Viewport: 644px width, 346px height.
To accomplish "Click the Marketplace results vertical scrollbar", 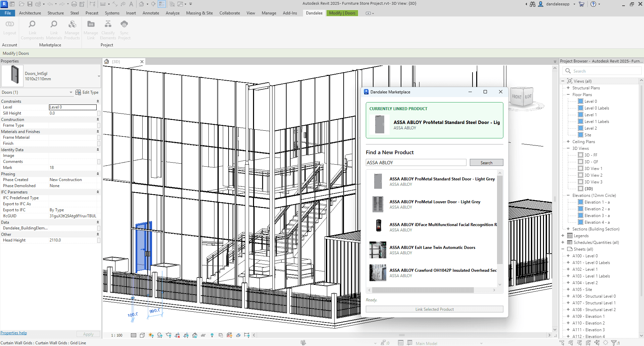I will 500,220.
